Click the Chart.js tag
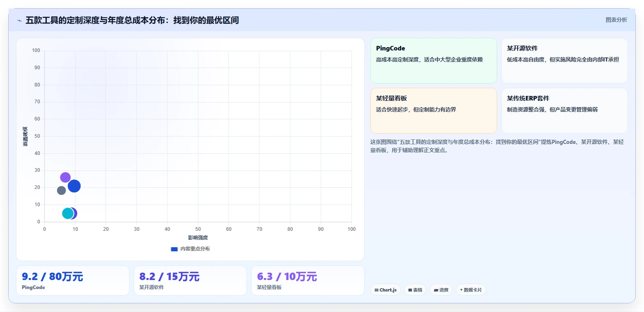The height and width of the screenshot is (312, 644). point(386,290)
